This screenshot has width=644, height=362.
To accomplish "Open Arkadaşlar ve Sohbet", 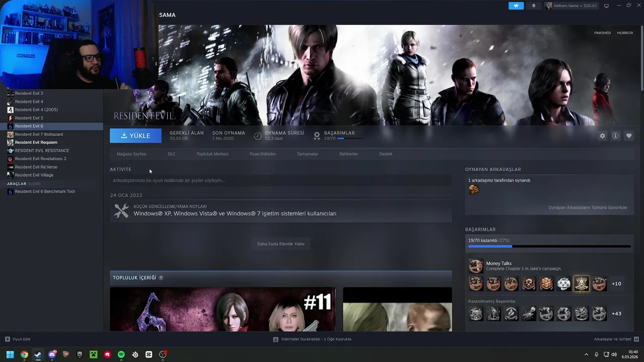I will pyautogui.click(x=616, y=339).
